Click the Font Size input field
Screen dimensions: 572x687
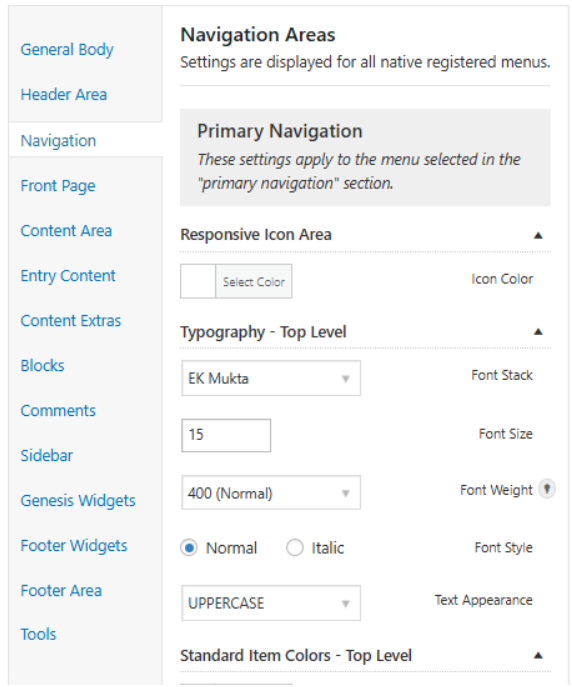pos(226,435)
